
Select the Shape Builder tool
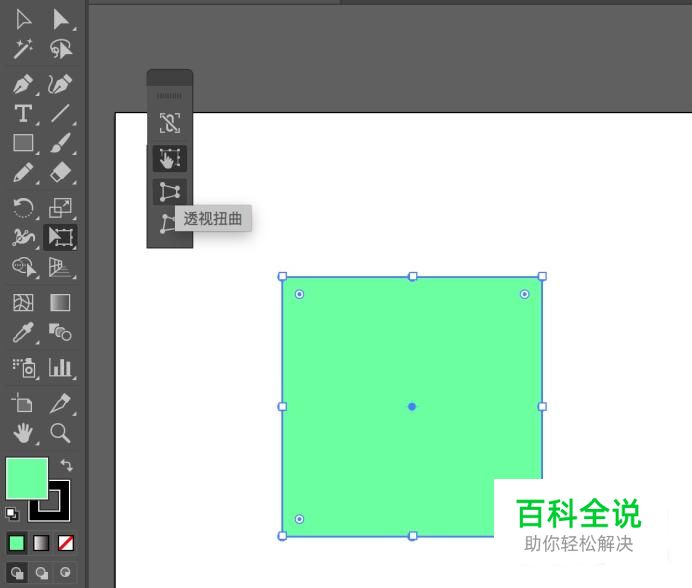(x=24, y=268)
